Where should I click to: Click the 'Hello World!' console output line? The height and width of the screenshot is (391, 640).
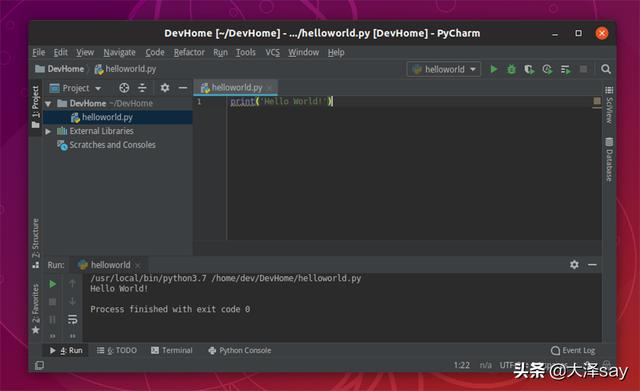pos(119,289)
